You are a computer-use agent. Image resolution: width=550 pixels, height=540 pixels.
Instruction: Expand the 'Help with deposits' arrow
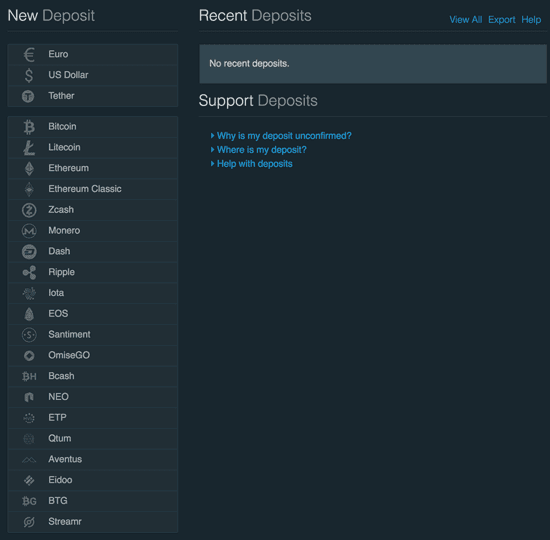coord(212,164)
